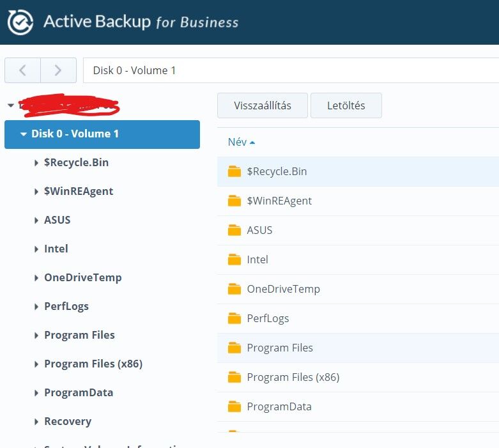The width and height of the screenshot is (499, 448).
Task: Click the folder icon beside Program Files (x86) row
Action: (x=234, y=377)
